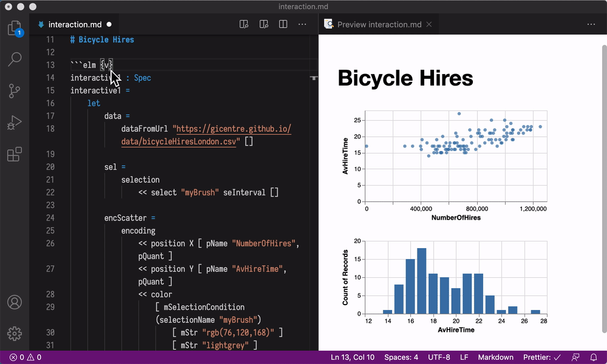607x364 pixels.
Task: Click the 'Spec' type on line 14
Action: (143, 78)
